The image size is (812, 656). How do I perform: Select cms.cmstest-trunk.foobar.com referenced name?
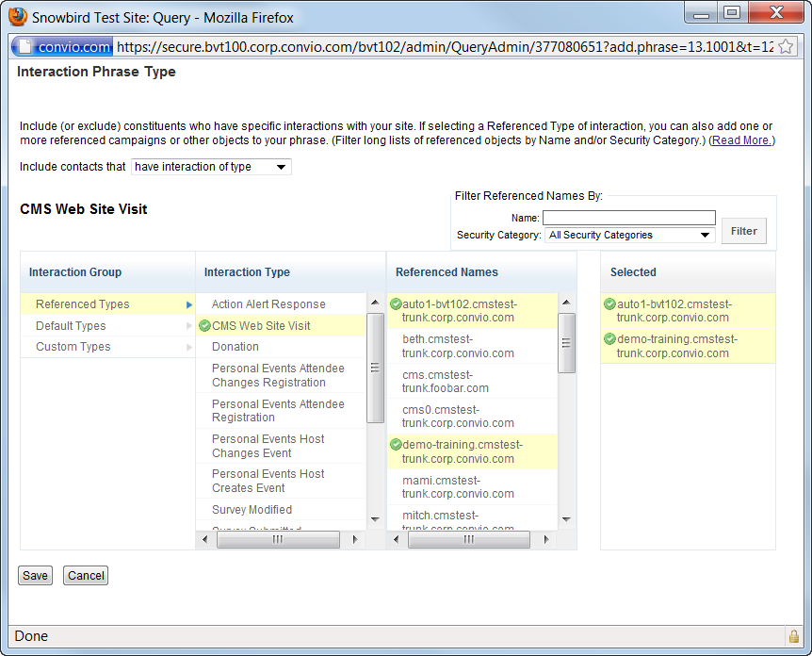click(x=472, y=382)
